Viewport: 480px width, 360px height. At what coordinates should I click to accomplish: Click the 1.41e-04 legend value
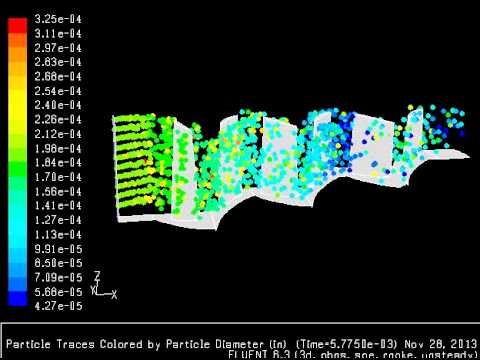click(58, 206)
